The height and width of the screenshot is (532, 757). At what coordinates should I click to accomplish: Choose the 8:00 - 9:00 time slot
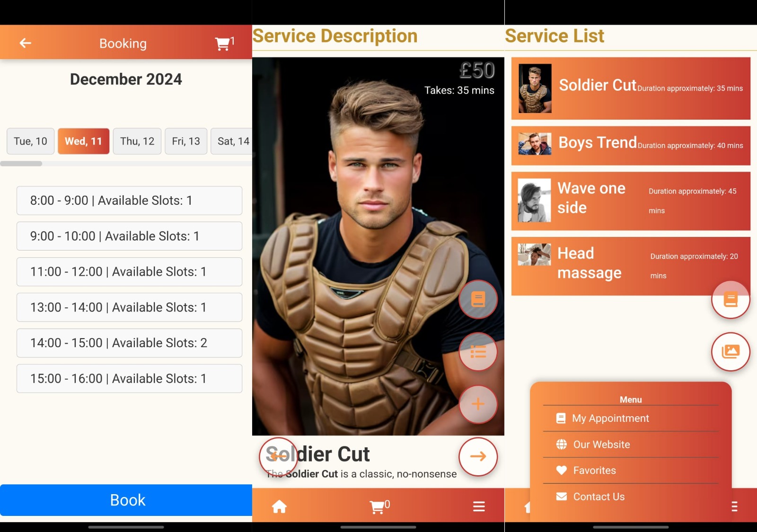pos(129,201)
